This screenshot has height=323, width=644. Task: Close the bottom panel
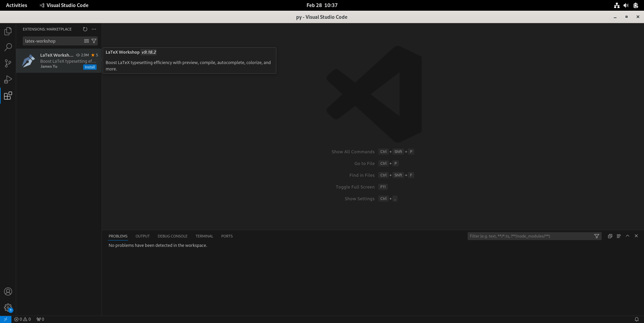[636, 236]
